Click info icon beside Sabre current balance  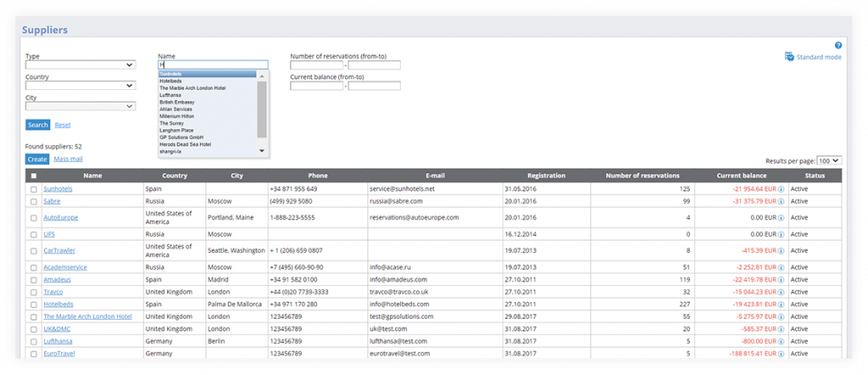(x=781, y=201)
